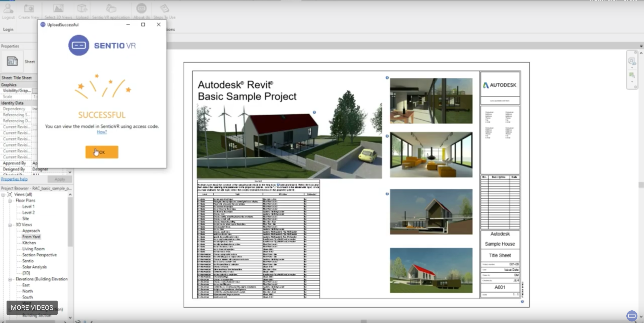Screen dimensions: 644x323
Task: Click the living room rendering with yellow sofas
Action: click(x=431, y=154)
